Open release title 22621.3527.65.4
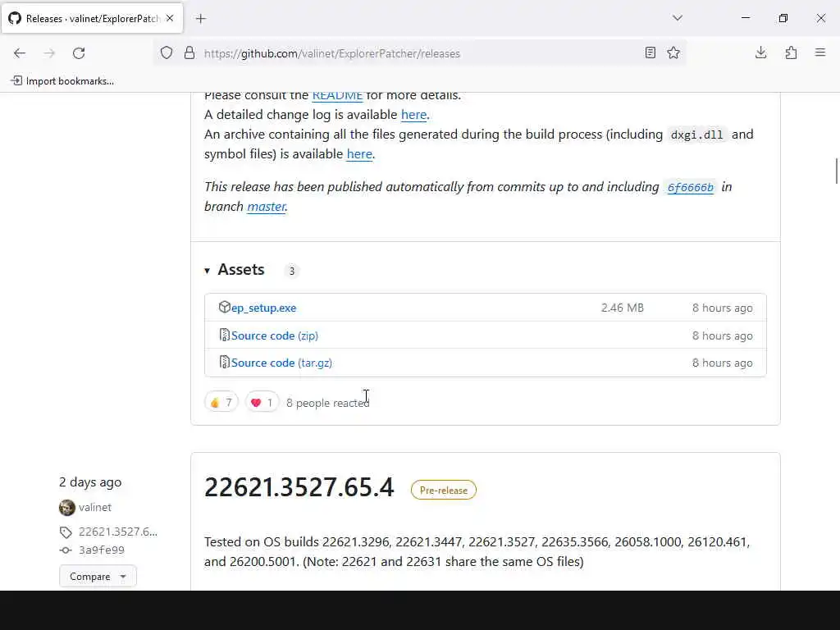The width and height of the screenshot is (840, 630). tap(299, 487)
